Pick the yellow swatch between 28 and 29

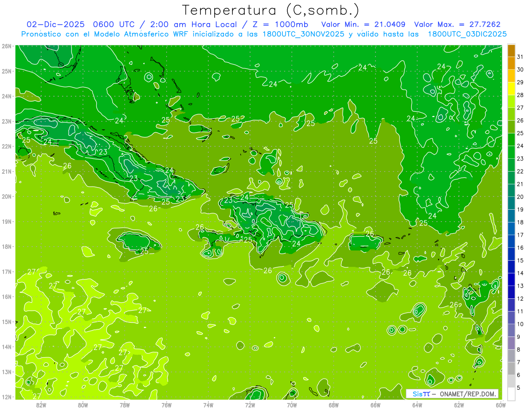point(511,89)
